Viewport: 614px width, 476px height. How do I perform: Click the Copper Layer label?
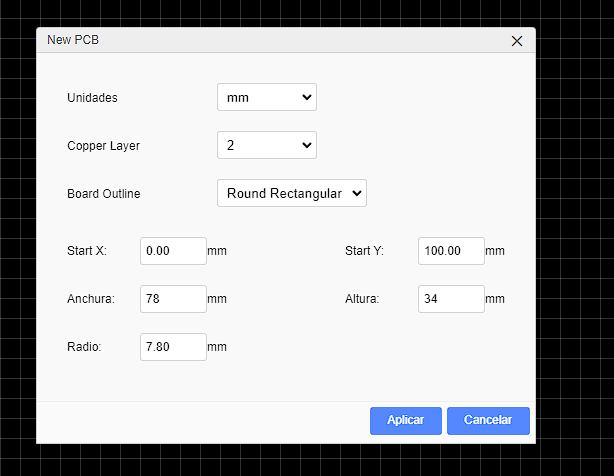click(103, 146)
